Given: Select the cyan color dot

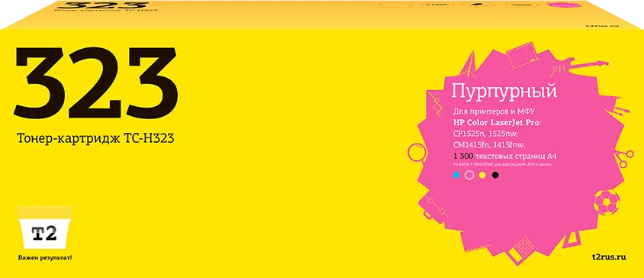Looking at the screenshot, I should [456, 175].
